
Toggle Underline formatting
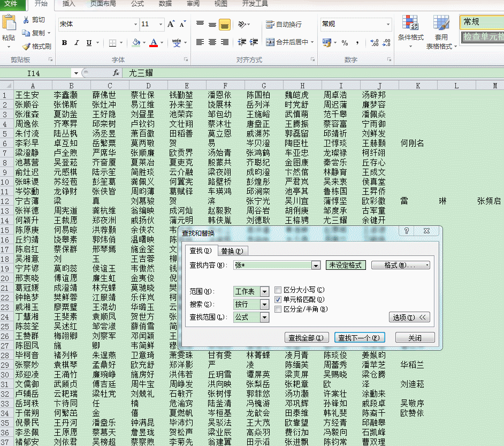[89, 43]
